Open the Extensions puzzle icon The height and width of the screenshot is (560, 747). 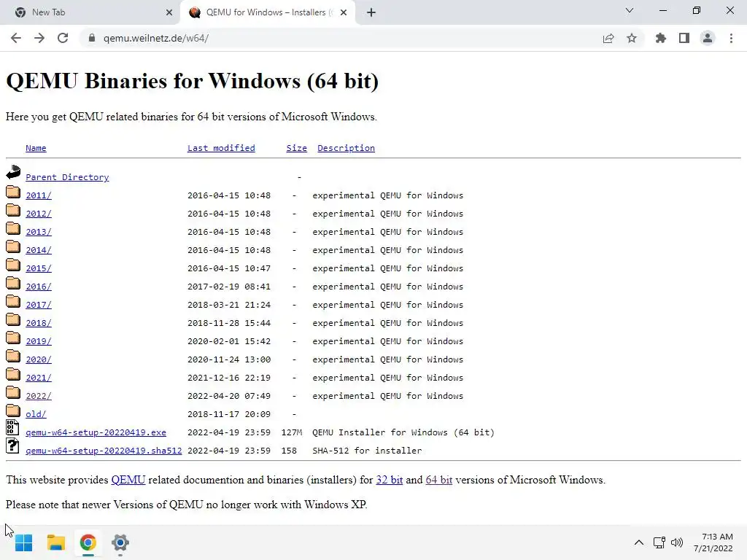pyautogui.click(x=660, y=38)
